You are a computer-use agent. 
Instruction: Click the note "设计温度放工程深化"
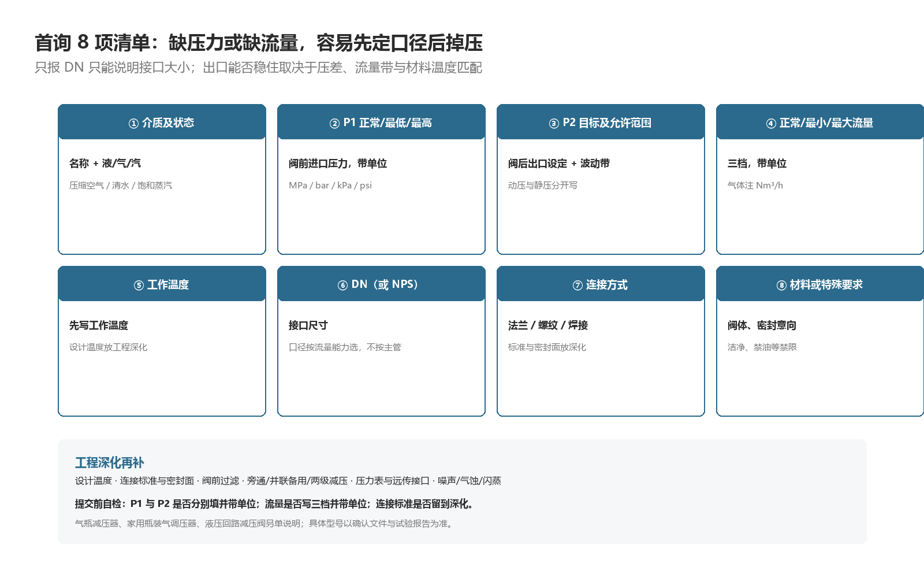pyautogui.click(x=108, y=347)
